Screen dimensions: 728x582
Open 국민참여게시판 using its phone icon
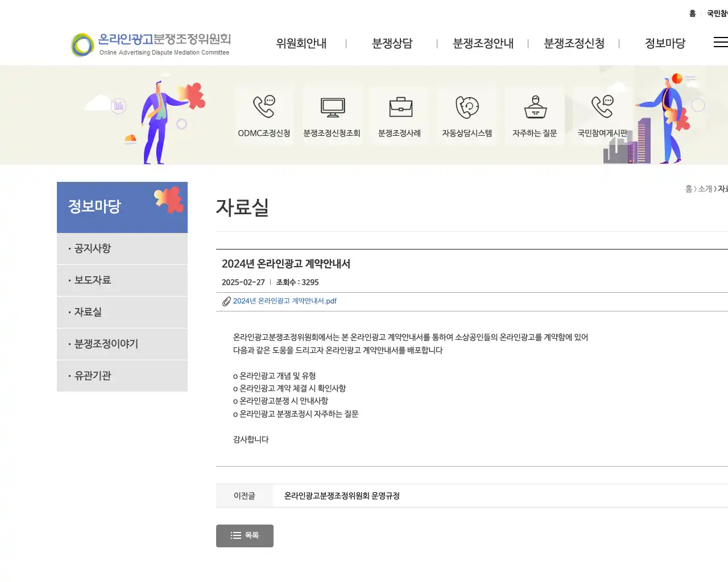602,107
